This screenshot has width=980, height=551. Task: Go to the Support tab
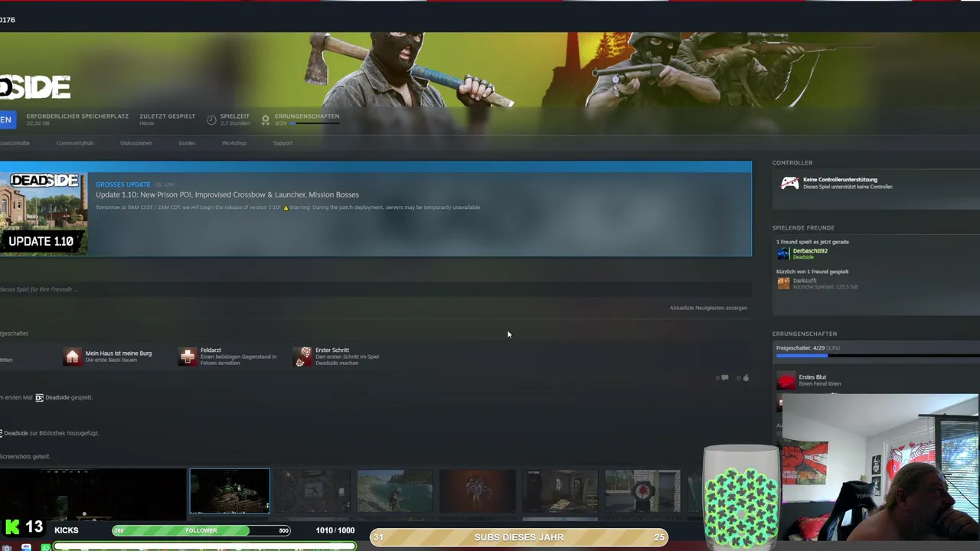pyautogui.click(x=283, y=143)
